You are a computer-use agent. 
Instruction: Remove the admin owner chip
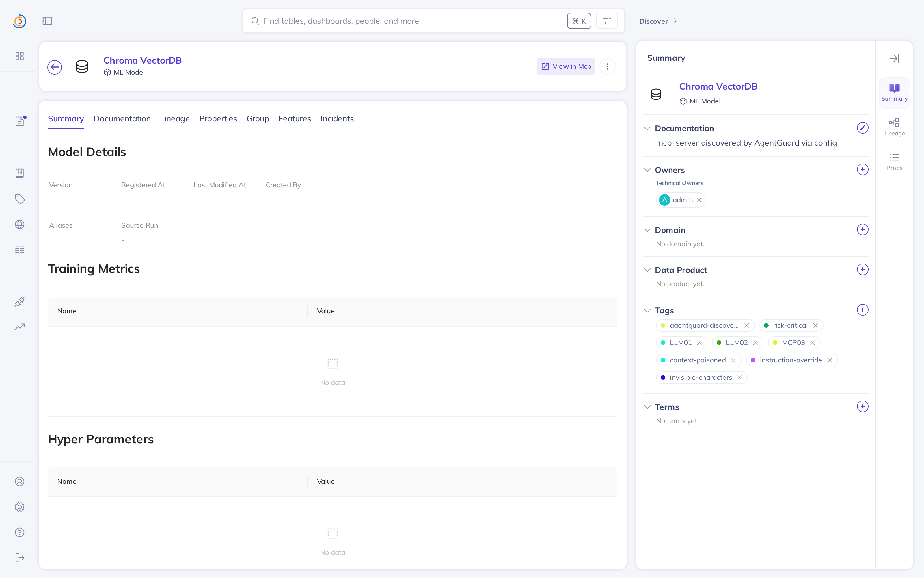point(699,200)
